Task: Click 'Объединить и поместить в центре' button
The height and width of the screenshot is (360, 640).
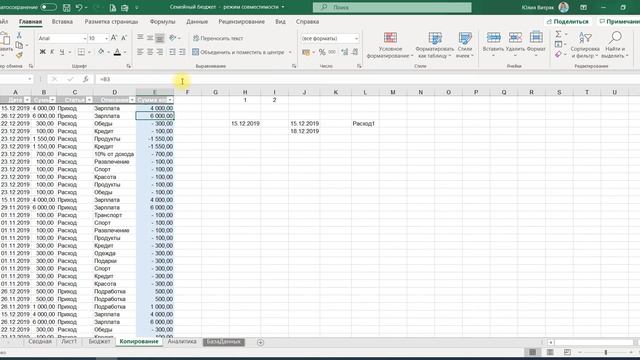Action: (x=238, y=52)
